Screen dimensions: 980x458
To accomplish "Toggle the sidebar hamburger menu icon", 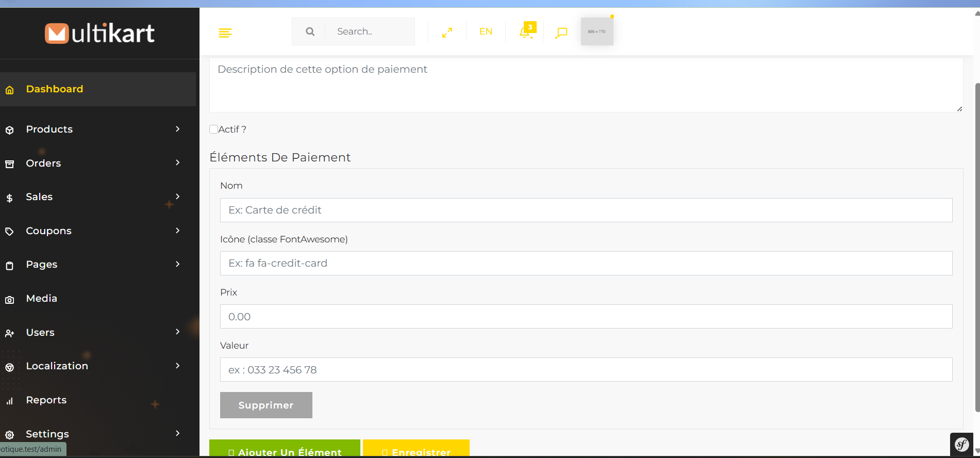I will 225,33.
